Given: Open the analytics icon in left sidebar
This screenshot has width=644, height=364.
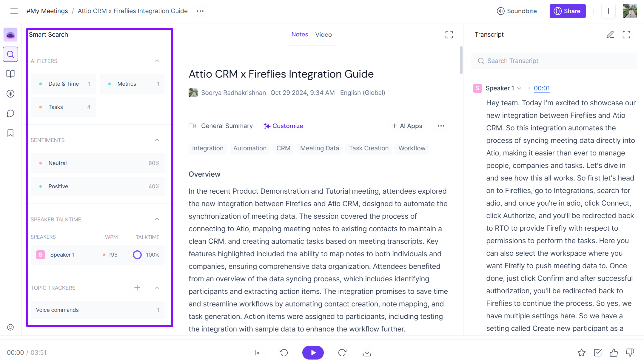Looking at the screenshot, I should [x=10, y=94].
